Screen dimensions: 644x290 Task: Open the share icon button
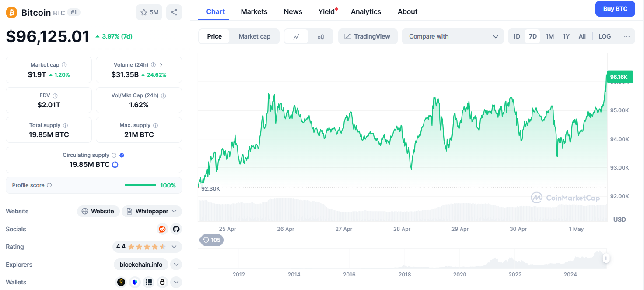click(x=174, y=12)
